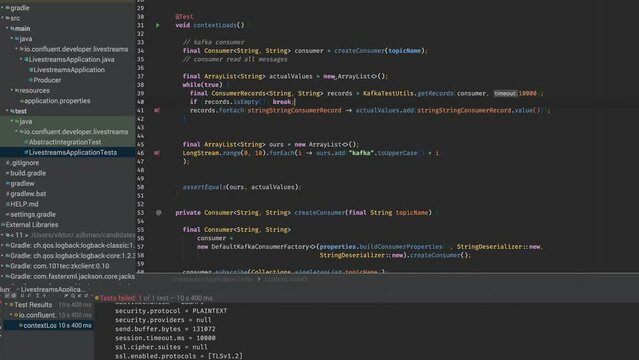Click the resources folder icon
Image resolution: width=639 pixels, height=360 pixels.
point(17,91)
